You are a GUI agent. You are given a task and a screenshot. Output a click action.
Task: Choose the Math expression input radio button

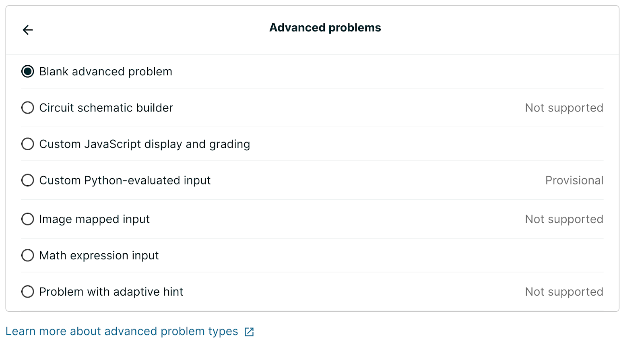tap(28, 255)
